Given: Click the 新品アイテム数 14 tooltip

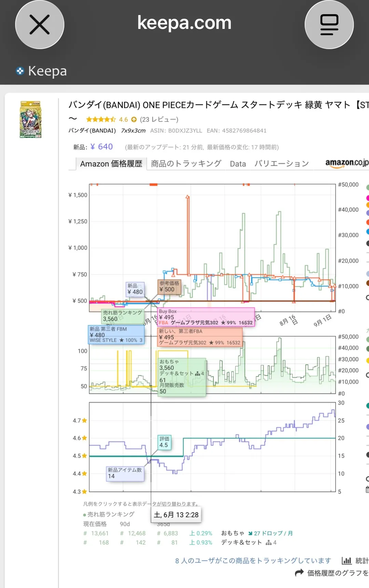Looking at the screenshot, I should 125,473.
